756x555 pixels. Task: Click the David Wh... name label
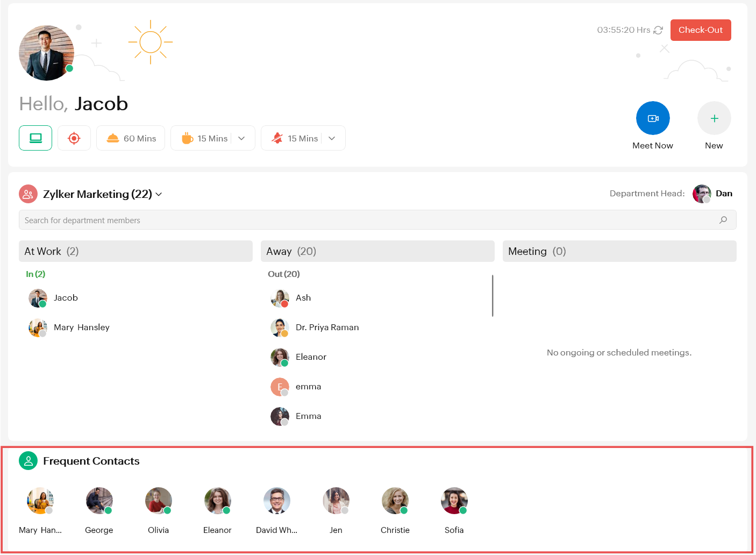(277, 530)
